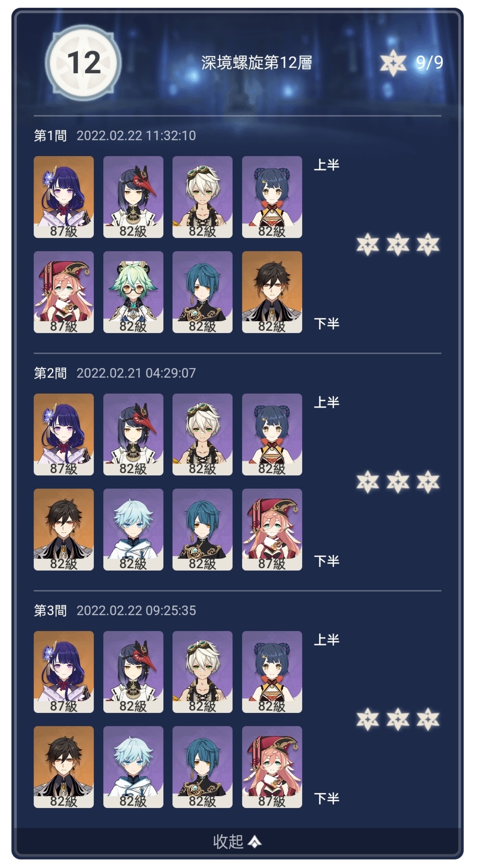
Task: Select black-haired orange-background character in chamber 1 second half
Action: point(272,292)
